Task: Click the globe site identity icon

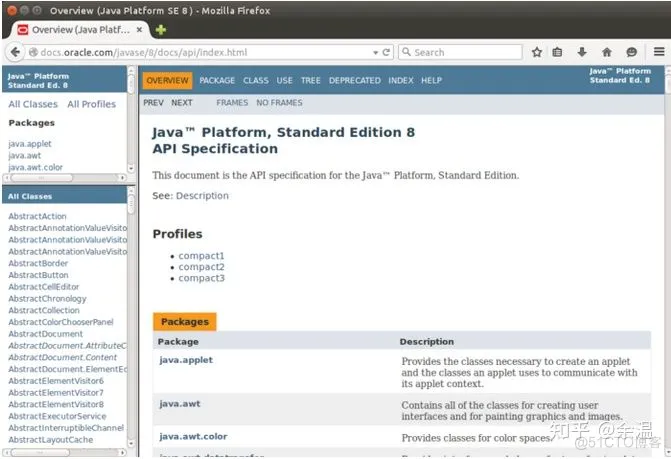Action: coord(33,52)
